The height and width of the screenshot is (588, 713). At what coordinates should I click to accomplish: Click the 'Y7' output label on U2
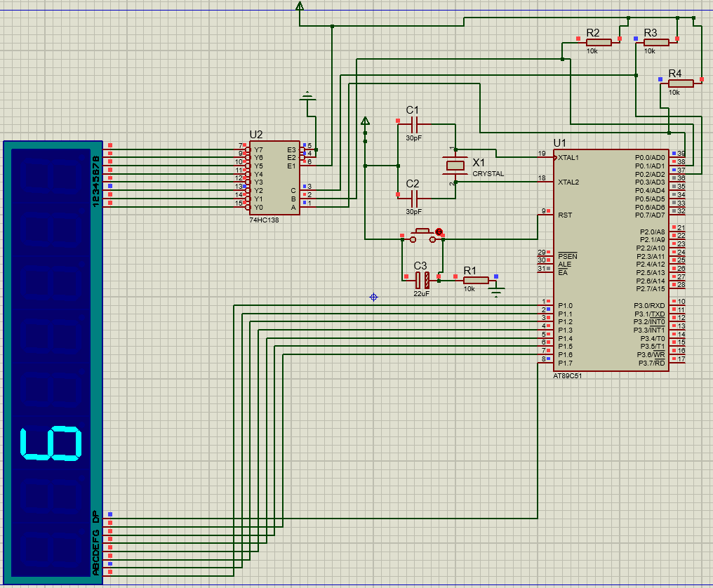pyautogui.click(x=258, y=149)
